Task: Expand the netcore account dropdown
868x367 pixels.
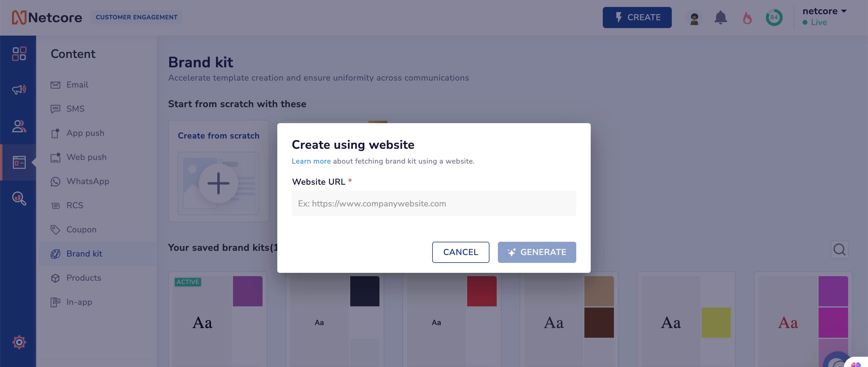Action: (x=824, y=11)
